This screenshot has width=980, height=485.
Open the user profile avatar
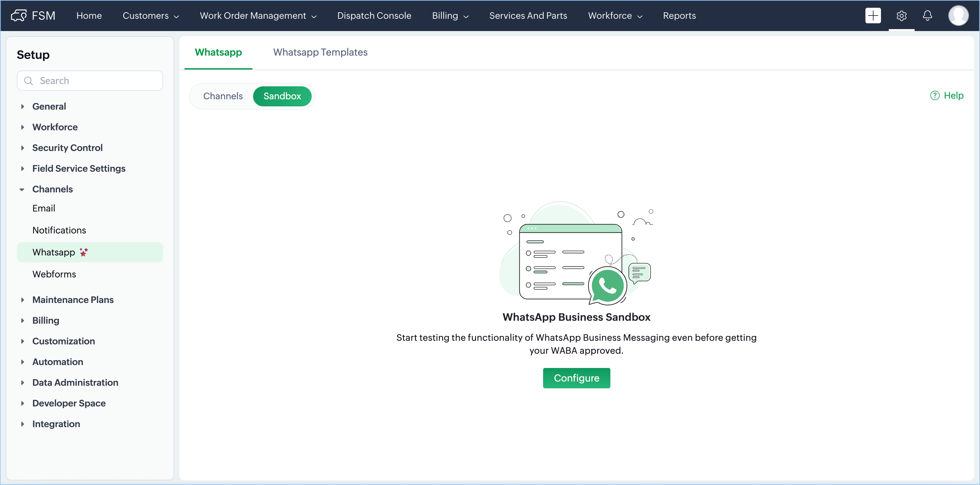pos(958,16)
